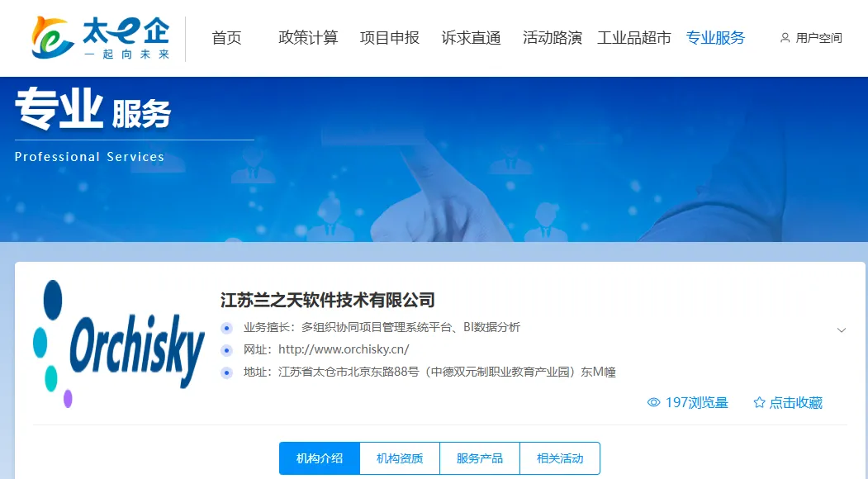Click the Orchisky company logo
Viewport: 868px width, 479px height.
[119, 344]
